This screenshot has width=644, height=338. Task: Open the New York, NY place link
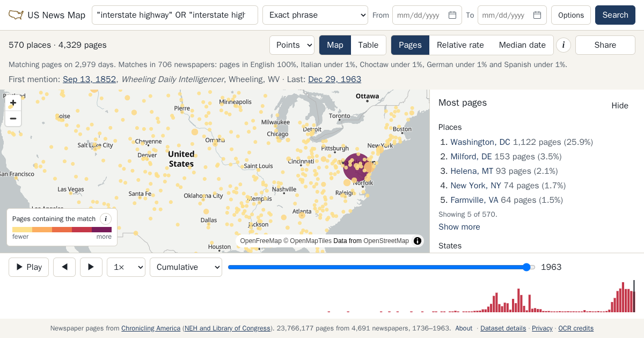(475, 186)
